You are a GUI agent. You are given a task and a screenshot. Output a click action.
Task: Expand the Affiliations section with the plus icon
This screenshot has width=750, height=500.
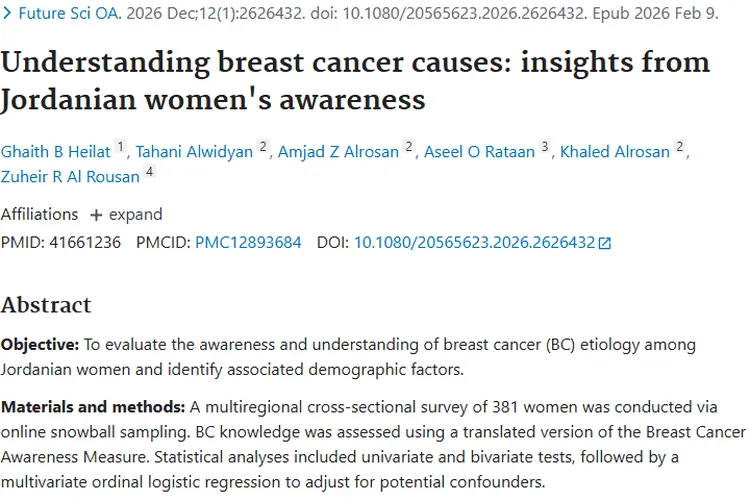96,215
